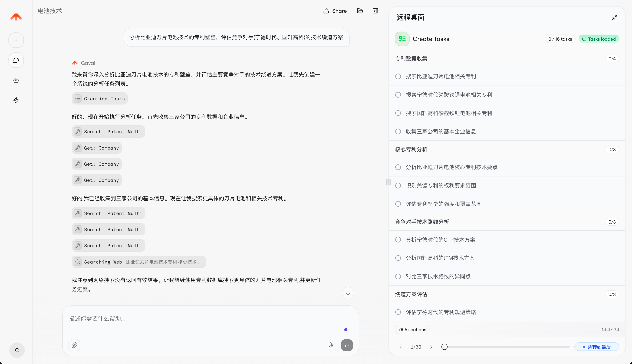Image resolution: width=632 pixels, height=364 pixels.
Task: Select the robot agent icon in the sidebar
Action: pyautogui.click(x=16, y=80)
